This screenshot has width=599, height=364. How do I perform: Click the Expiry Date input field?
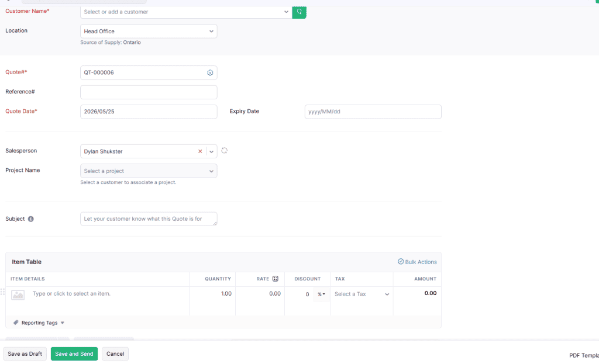pos(373,112)
